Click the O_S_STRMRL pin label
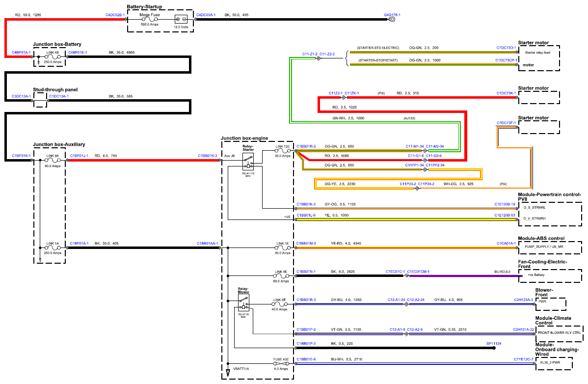The width and height of the screenshot is (588, 384). 535,207
